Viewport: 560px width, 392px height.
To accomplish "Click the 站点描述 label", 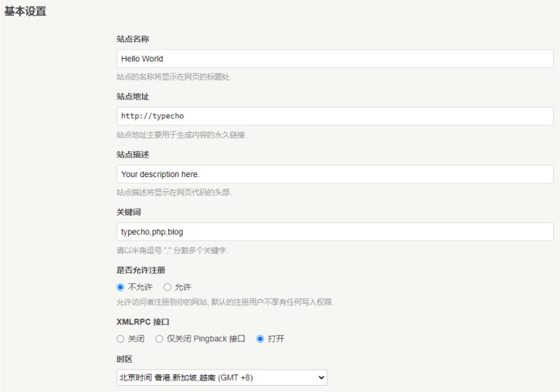I will pyautogui.click(x=132, y=155).
